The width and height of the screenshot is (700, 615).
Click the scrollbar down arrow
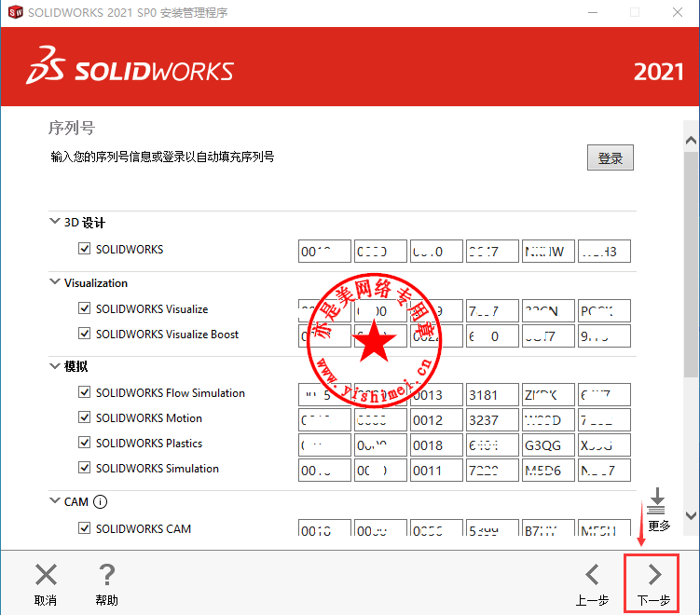point(691,516)
